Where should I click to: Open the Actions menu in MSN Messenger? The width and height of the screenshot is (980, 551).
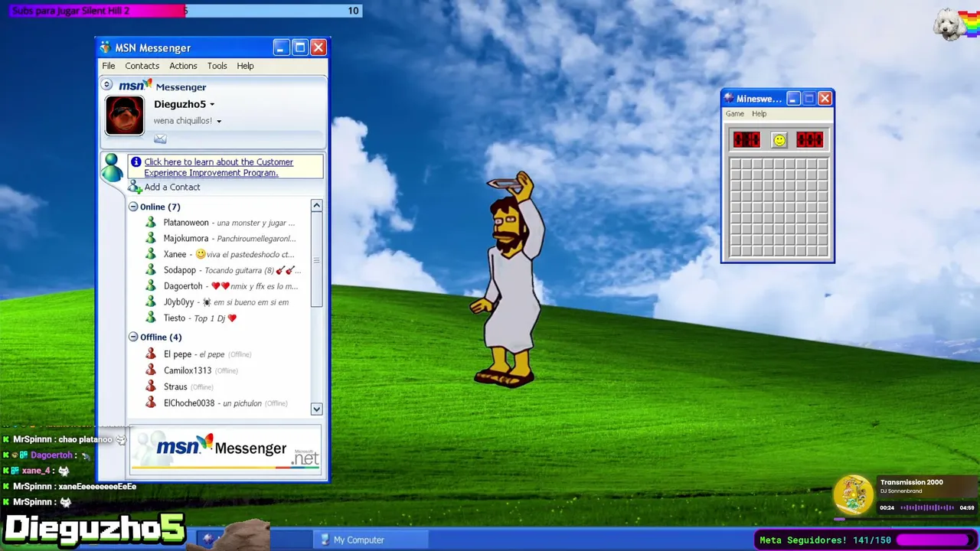[x=183, y=66]
